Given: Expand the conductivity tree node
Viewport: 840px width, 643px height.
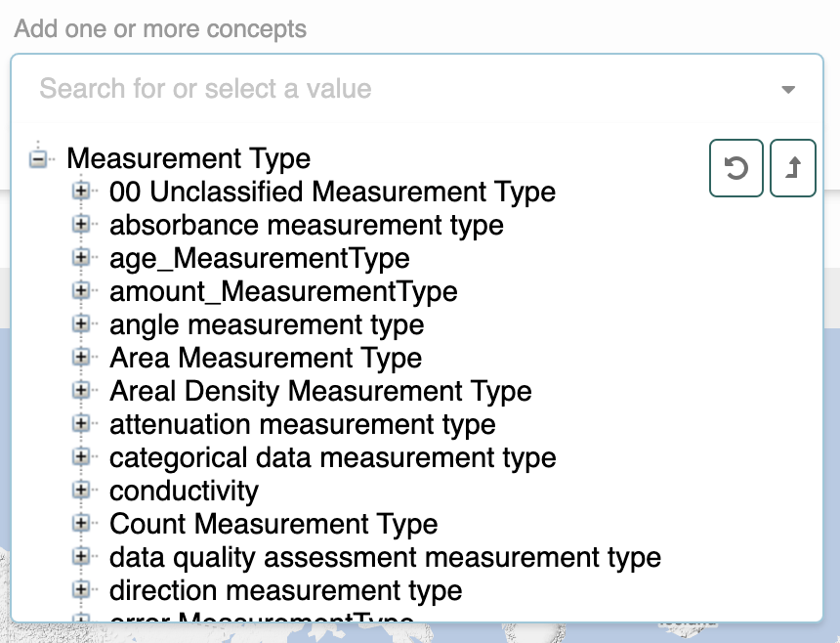Looking at the screenshot, I should tap(82, 491).
